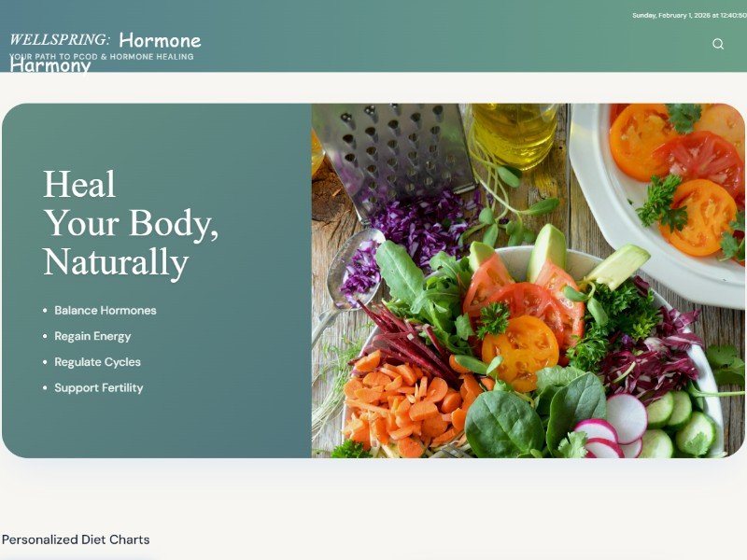Click the WELLSPRING logo text

coord(60,39)
